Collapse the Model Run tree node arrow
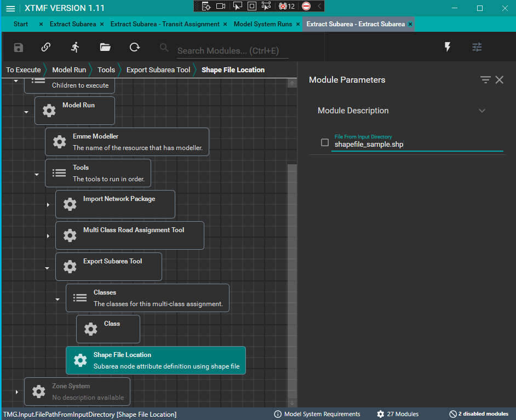516x420 pixels. click(x=26, y=112)
